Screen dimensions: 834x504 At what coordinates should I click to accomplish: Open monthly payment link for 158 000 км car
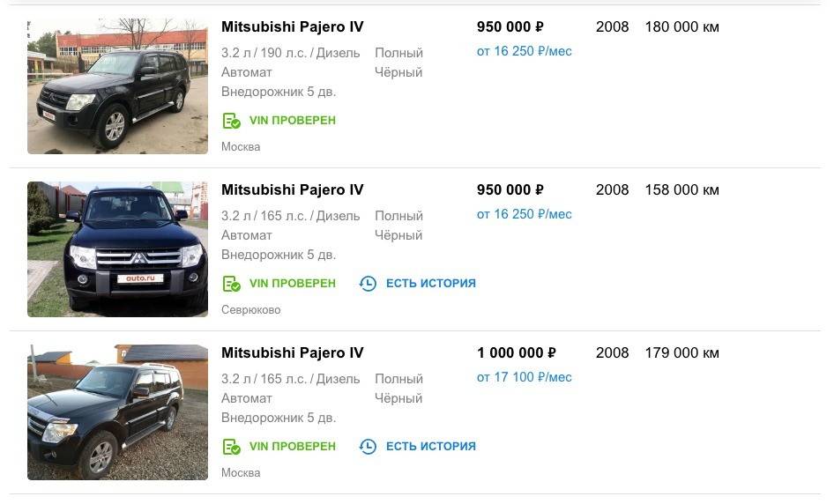point(524,214)
